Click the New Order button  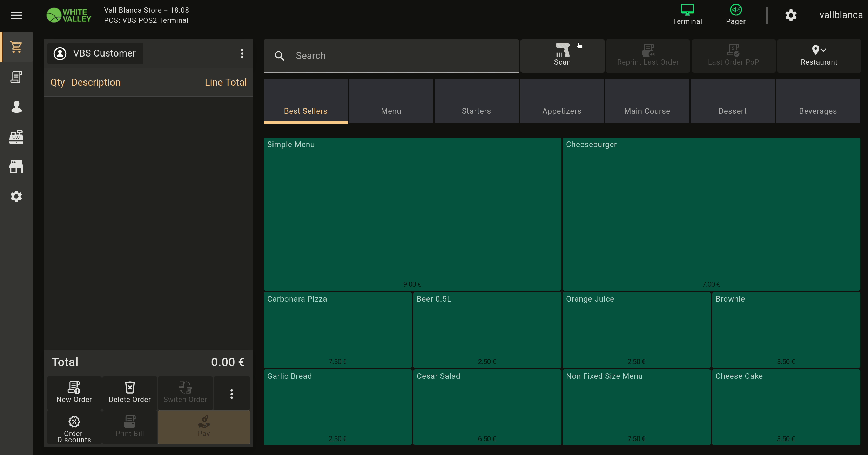74,393
